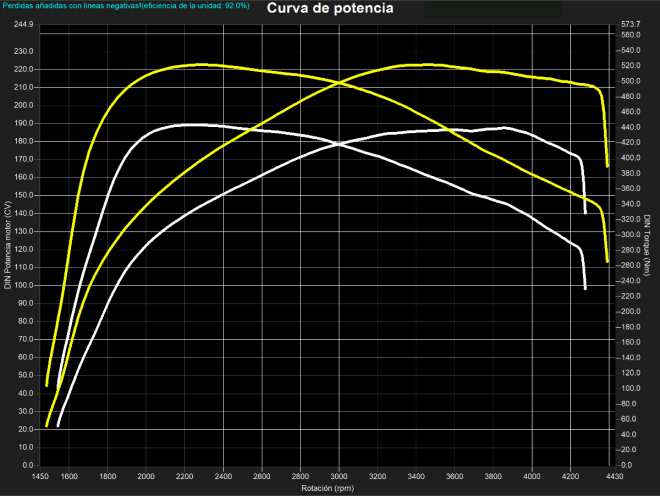Viewport: 660px width, 496px height.
Task: Click the 100.0 tick on the power axis
Action: coord(24,285)
